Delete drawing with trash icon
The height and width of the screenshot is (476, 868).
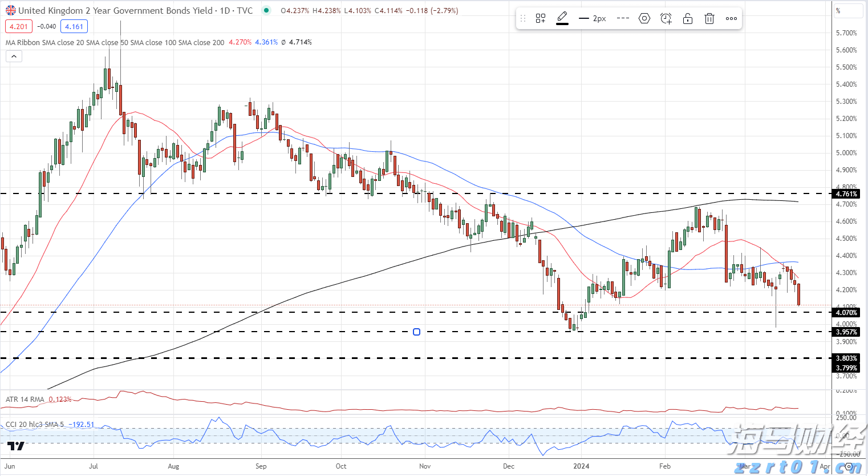(x=709, y=18)
